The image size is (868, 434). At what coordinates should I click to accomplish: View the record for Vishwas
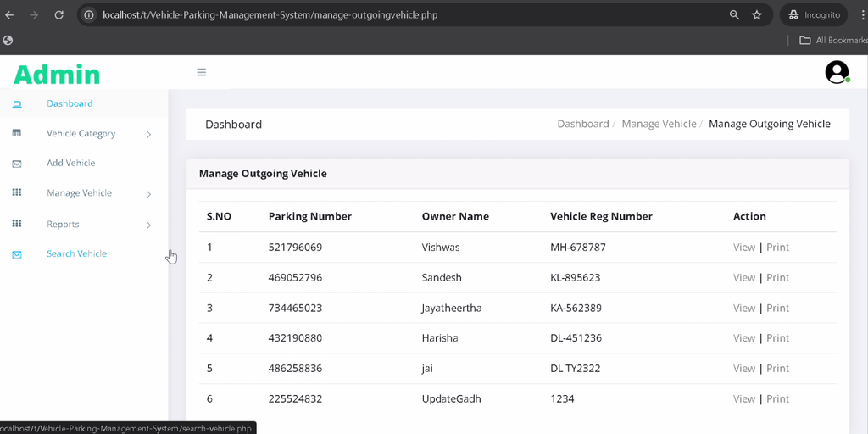point(744,247)
